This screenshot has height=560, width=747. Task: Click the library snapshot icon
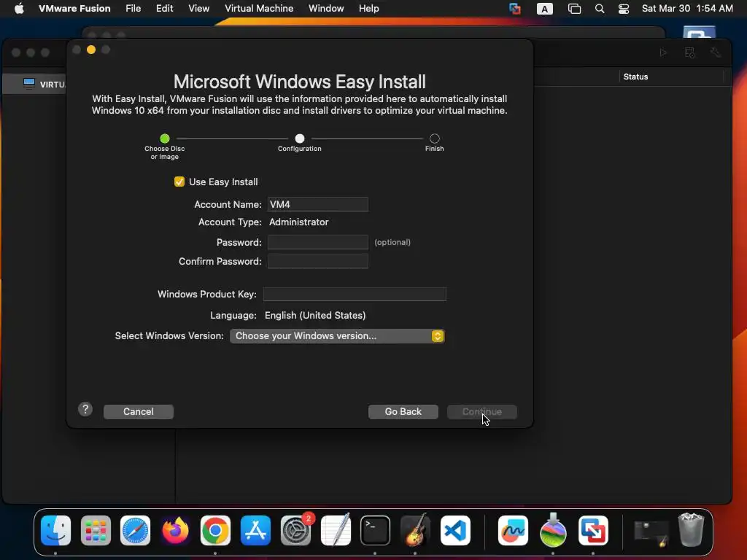pyautogui.click(x=689, y=52)
